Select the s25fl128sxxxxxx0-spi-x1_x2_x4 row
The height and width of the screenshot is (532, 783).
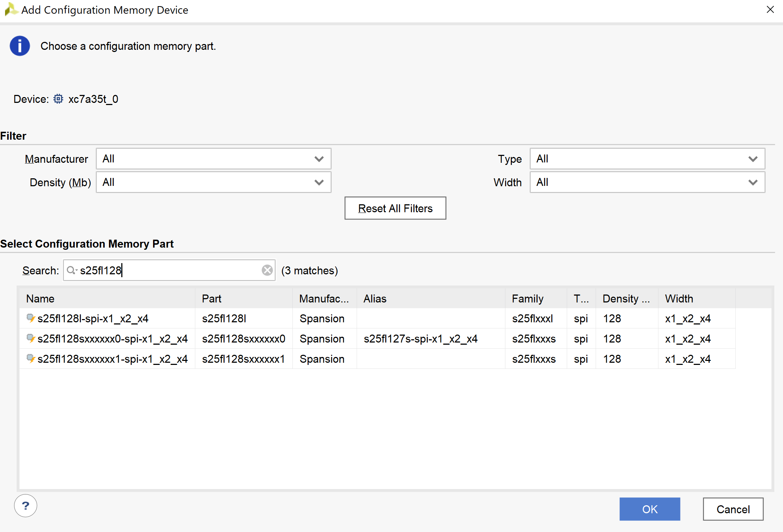tap(113, 339)
